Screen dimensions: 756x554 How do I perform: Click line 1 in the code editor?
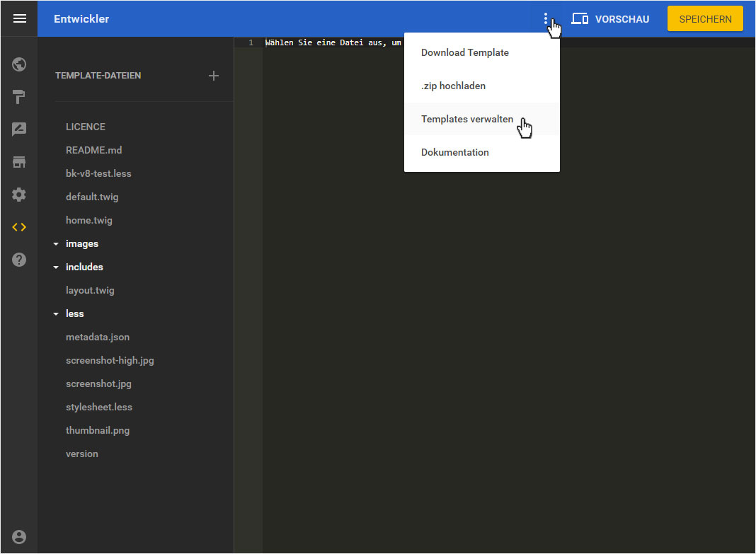click(333, 43)
